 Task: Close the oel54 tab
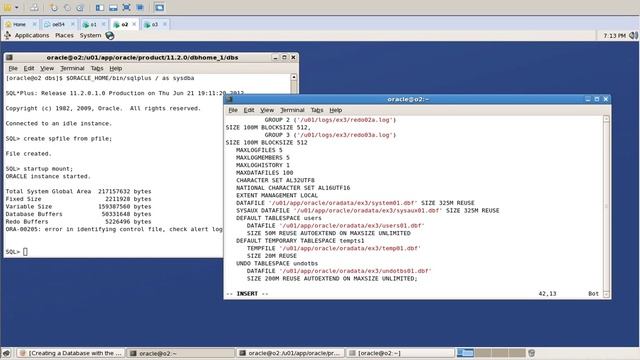73,24
